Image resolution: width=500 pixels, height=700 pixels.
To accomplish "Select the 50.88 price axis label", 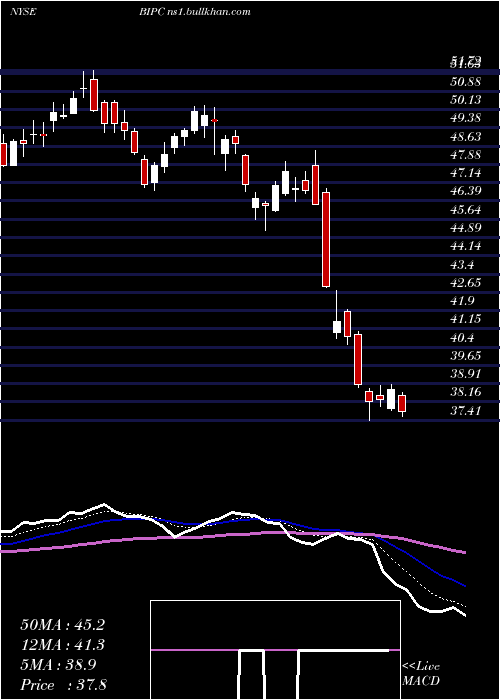I will [466, 82].
